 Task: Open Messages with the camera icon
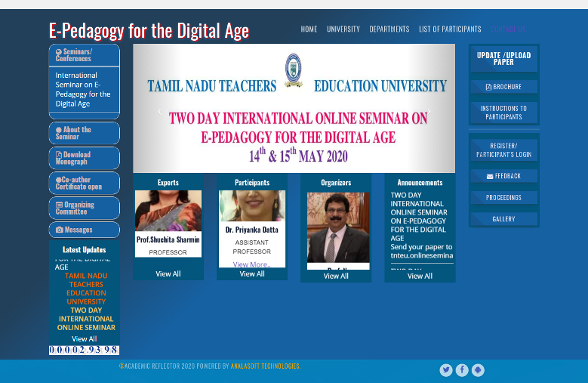click(x=84, y=230)
